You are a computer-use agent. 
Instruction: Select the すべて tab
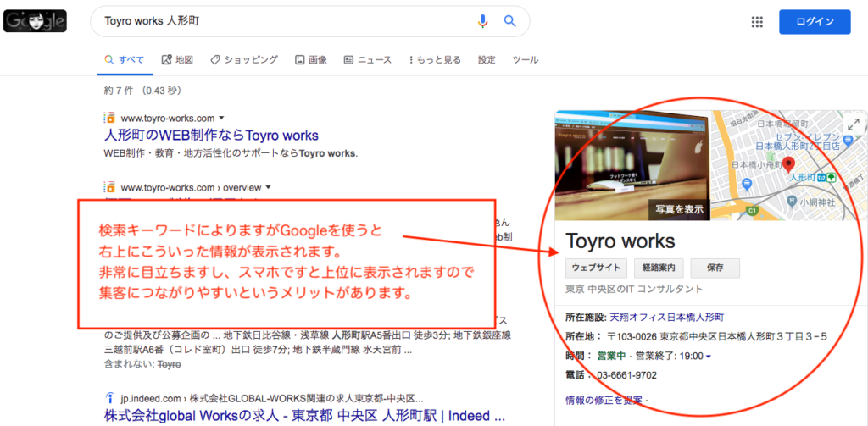pos(125,60)
